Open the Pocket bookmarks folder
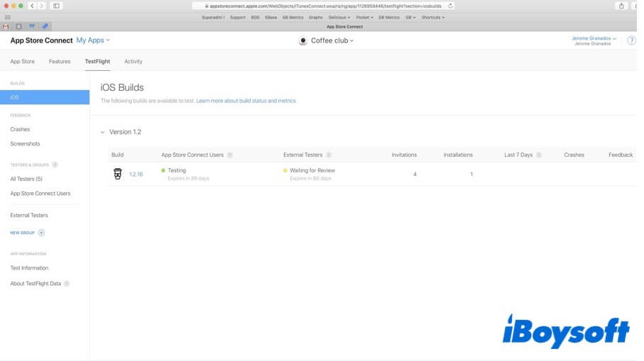644x361 pixels. pyautogui.click(x=364, y=17)
